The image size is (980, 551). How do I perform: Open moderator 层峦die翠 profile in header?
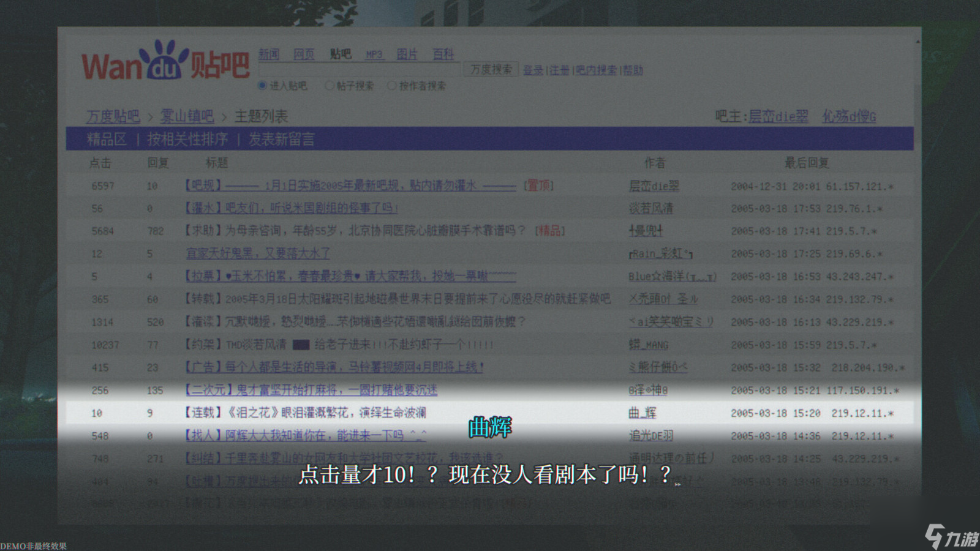(x=778, y=116)
